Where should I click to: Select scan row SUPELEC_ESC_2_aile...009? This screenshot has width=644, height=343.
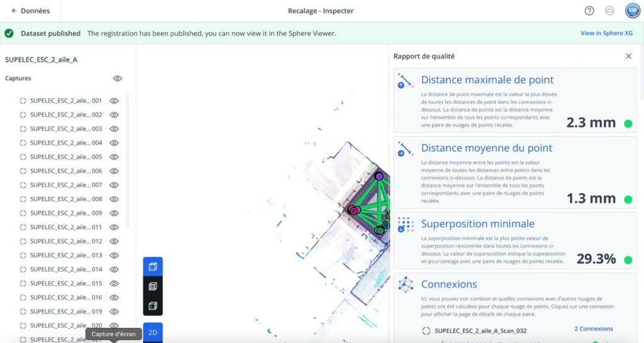(x=65, y=213)
